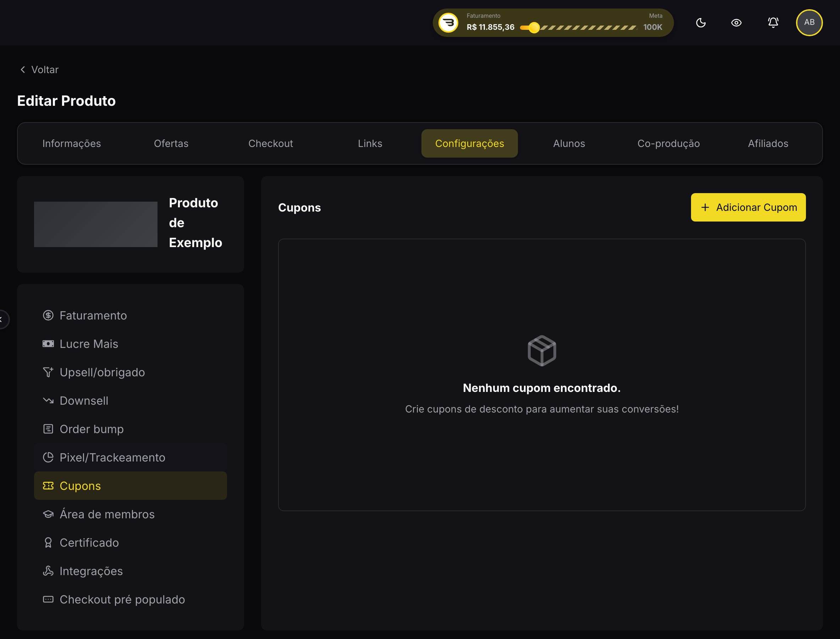Go back using the Voltar link
Viewport: 840px width, 639px height.
[x=39, y=70]
